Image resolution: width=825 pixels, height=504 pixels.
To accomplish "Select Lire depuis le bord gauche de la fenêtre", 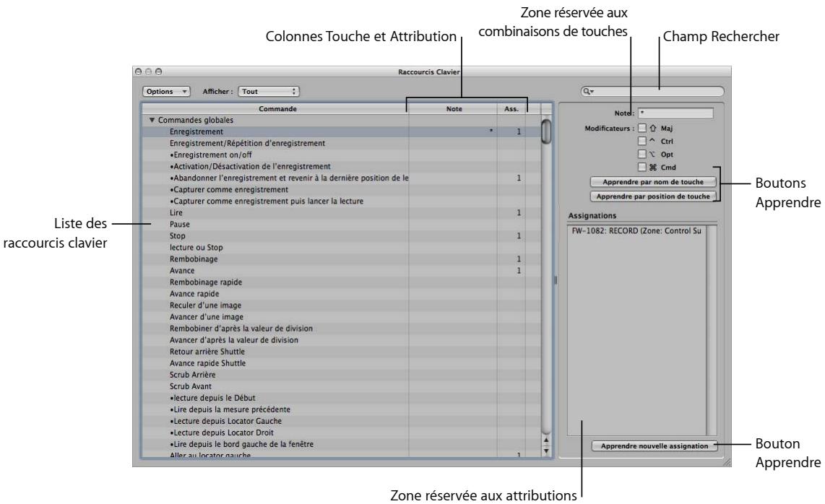I will point(341,445).
